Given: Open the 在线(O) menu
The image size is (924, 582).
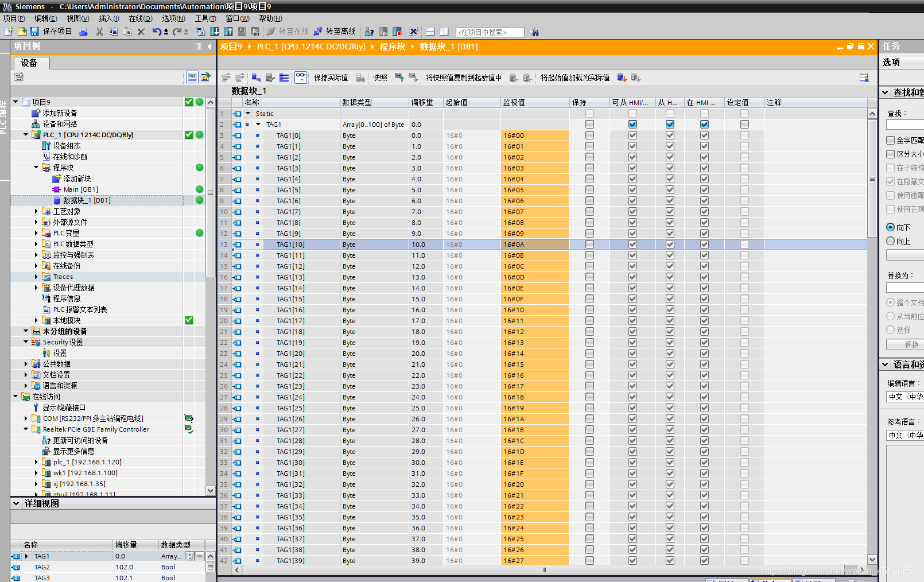Looking at the screenshot, I should pyautogui.click(x=141, y=18).
